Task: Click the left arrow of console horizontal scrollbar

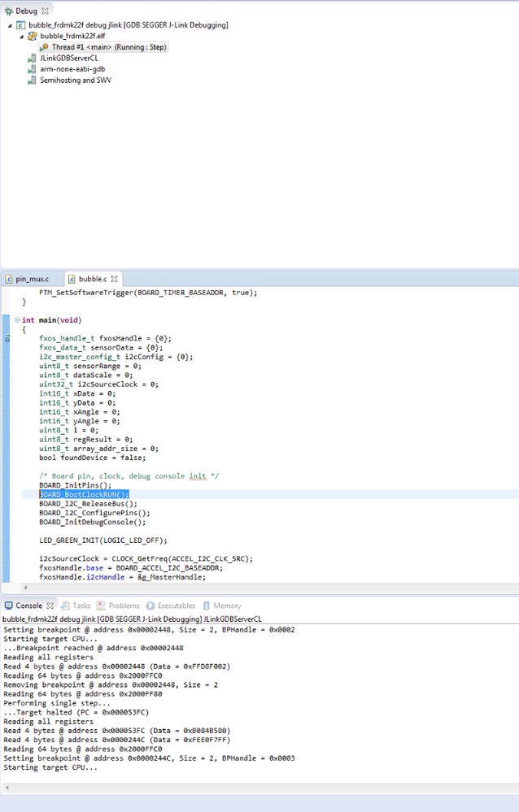Action: coord(7,788)
